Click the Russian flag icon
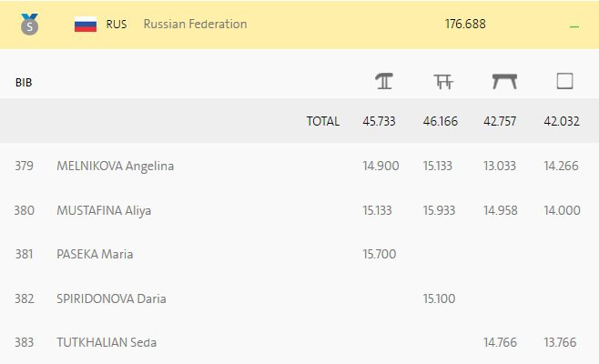Screen dimensions: 599x364 [x=86, y=25]
